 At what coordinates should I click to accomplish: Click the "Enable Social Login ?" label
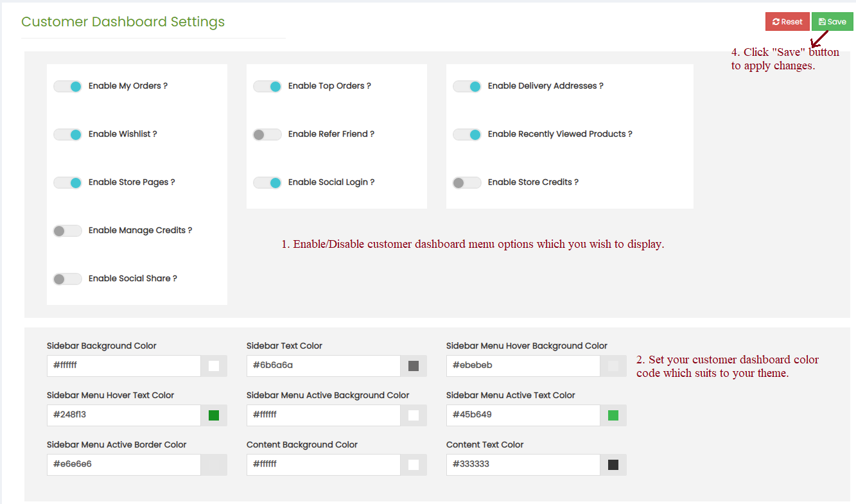(331, 182)
